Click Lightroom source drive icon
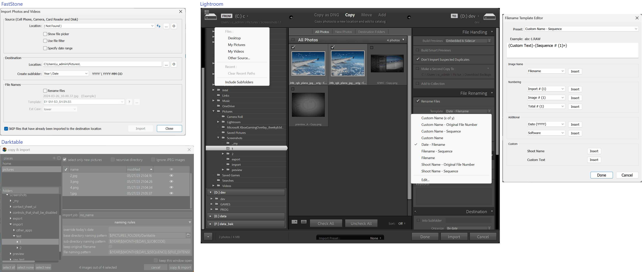644x272 pixels. [x=211, y=16]
